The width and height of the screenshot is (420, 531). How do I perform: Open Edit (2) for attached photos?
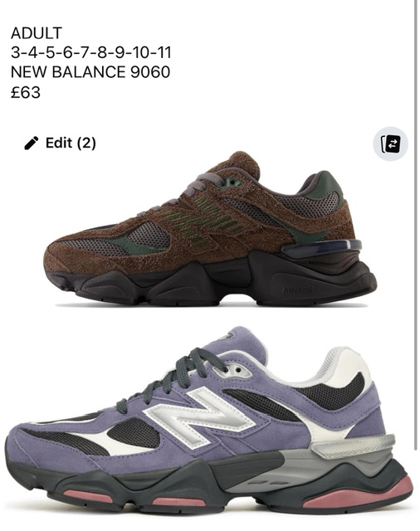pos(61,143)
